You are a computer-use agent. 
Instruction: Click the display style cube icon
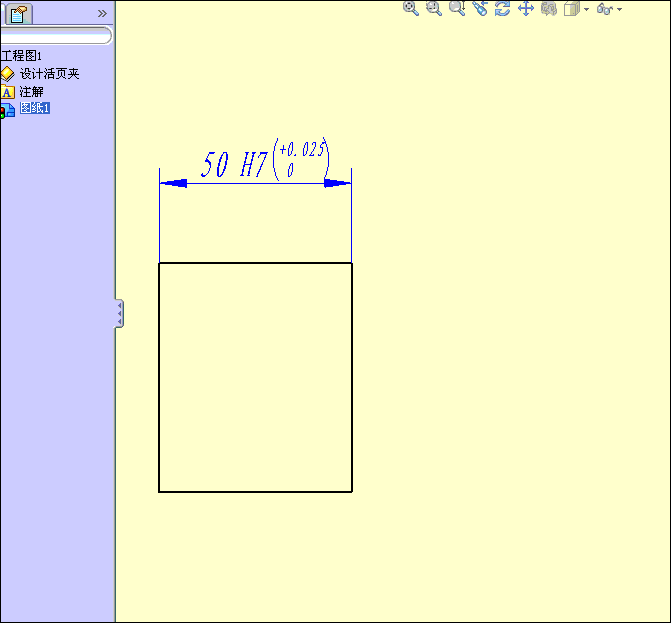[572, 9]
